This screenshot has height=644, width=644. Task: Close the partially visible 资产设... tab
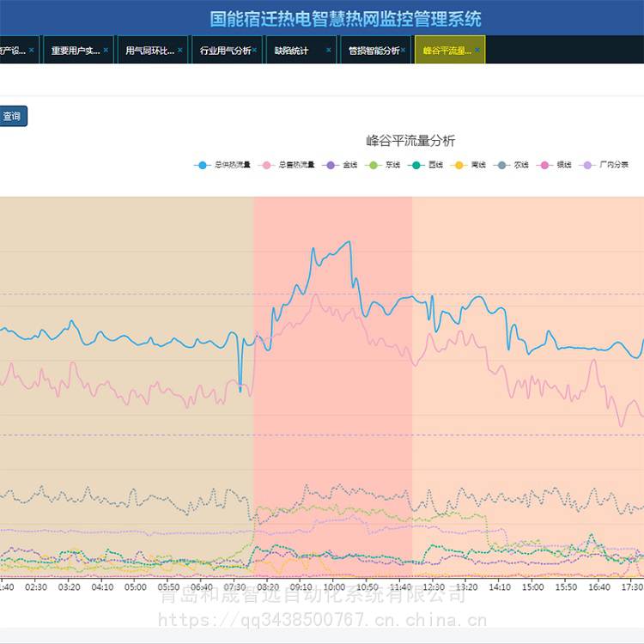[32, 50]
